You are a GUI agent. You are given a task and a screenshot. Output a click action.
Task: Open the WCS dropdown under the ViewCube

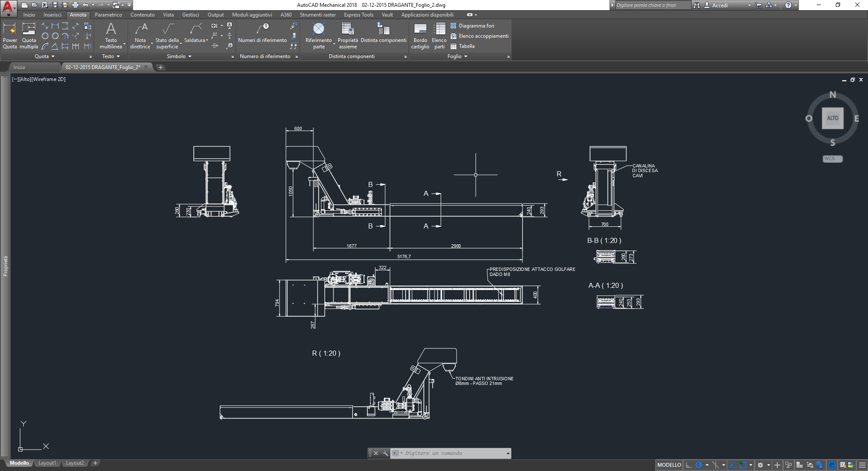tap(832, 158)
